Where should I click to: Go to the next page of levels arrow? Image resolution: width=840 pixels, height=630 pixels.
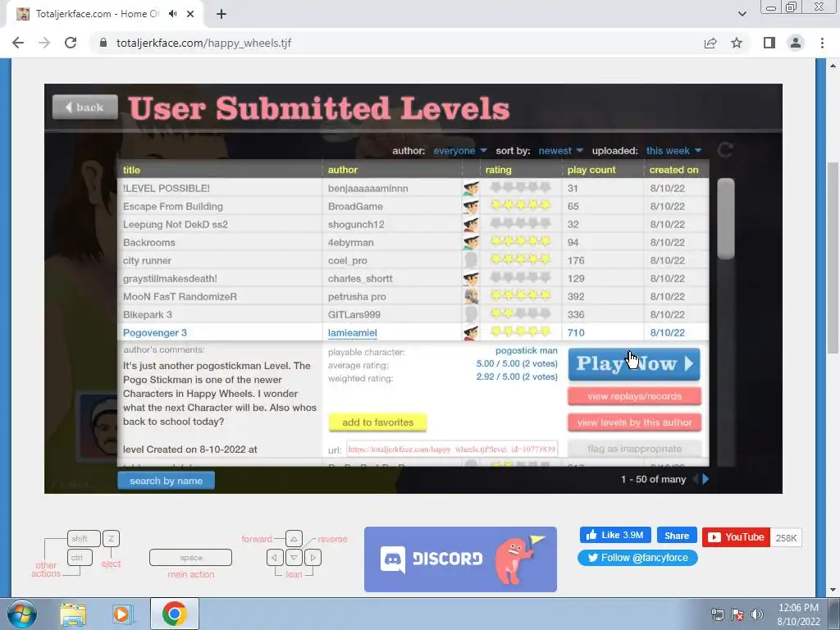[x=705, y=479]
